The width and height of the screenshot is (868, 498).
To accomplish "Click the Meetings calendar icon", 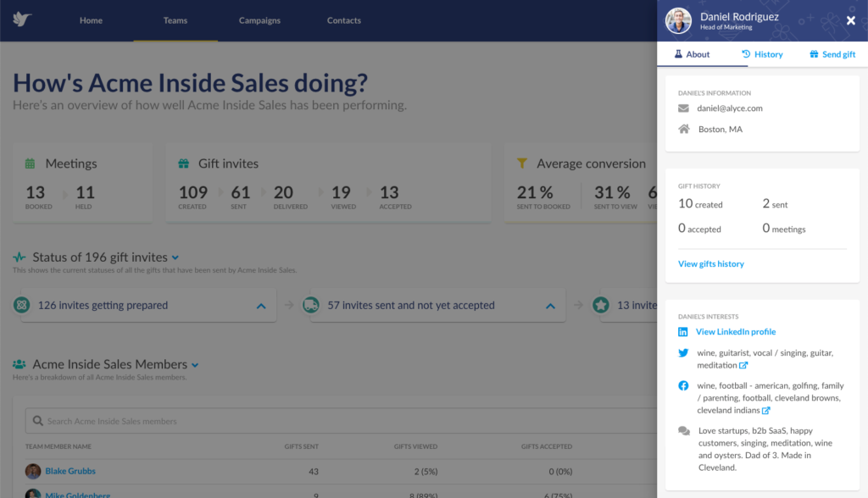I will (30, 163).
